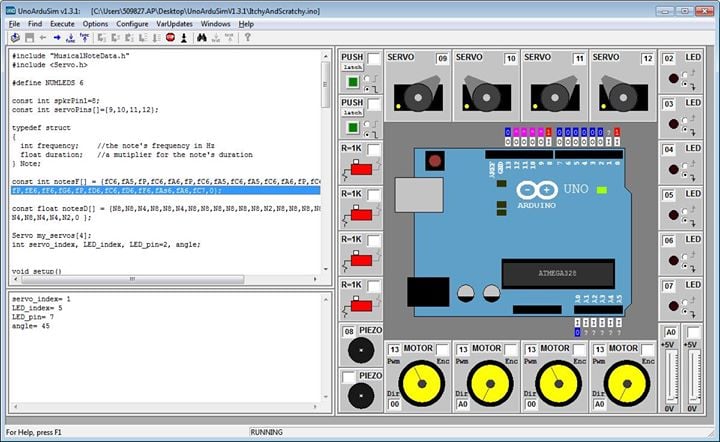The width and height of the screenshot is (720, 442).
Task: Click latch button on topmost PUSH device
Action: pyautogui.click(x=353, y=67)
